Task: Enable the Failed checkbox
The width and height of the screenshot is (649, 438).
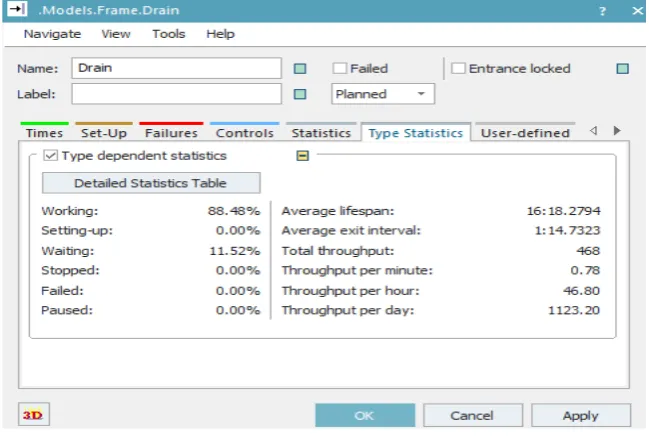Action: pos(340,68)
